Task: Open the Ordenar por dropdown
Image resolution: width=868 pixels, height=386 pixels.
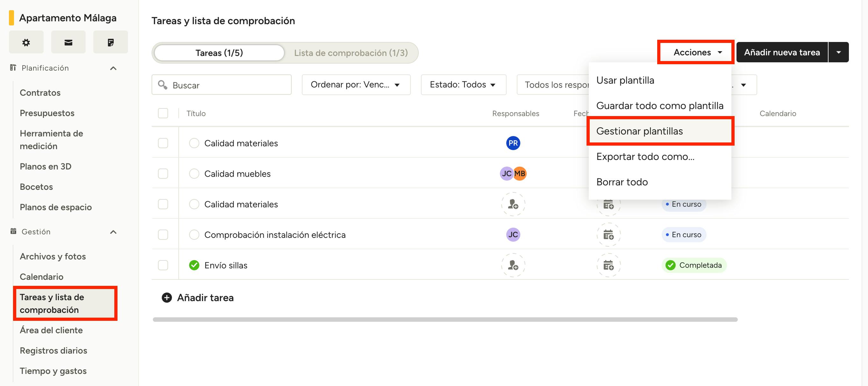Action: (356, 85)
